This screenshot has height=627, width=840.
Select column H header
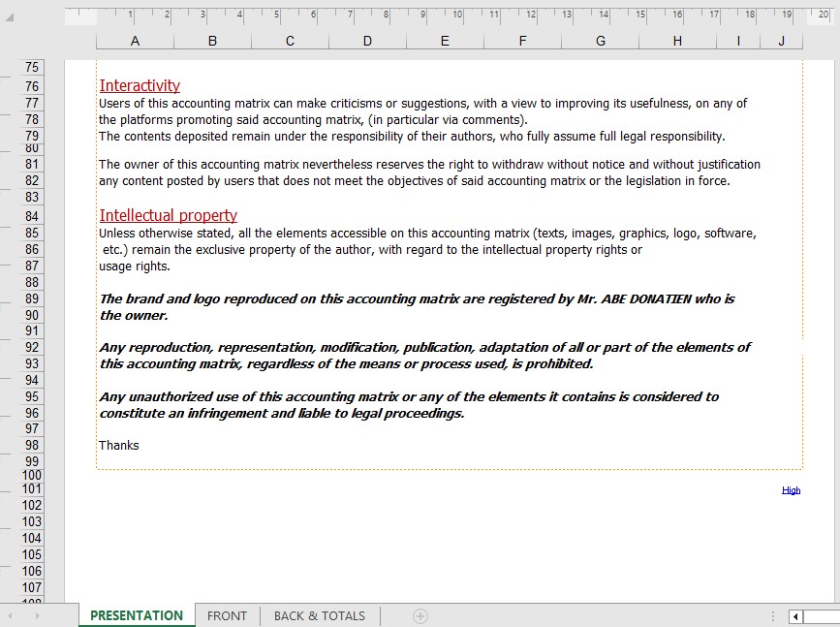[677, 41]
